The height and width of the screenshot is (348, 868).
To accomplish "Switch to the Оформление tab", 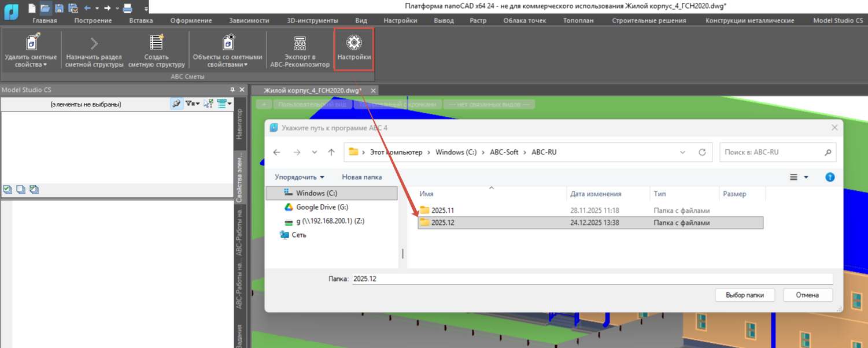I will (x=191, y=20).
